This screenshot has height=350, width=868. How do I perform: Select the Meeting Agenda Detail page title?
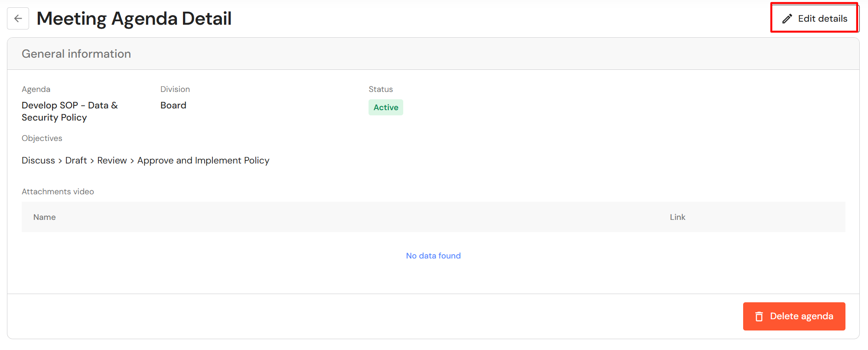pos(134,19)
